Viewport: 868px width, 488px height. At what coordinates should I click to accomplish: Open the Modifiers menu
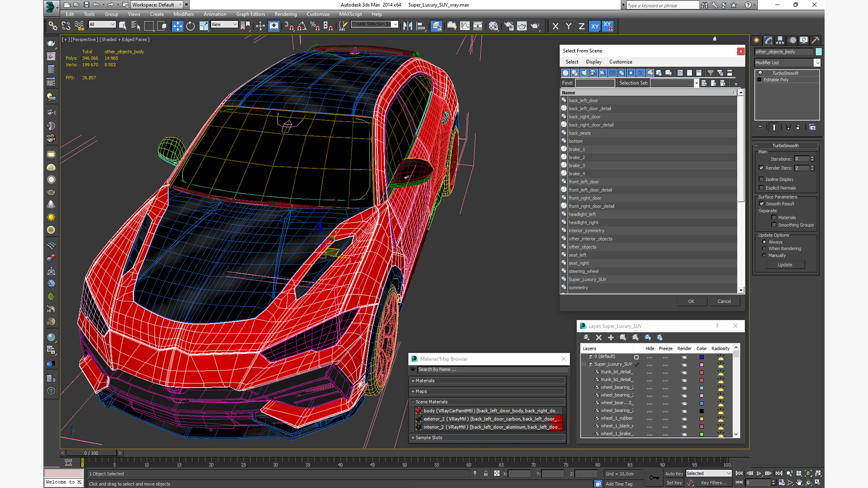click(x=184, y=14)
